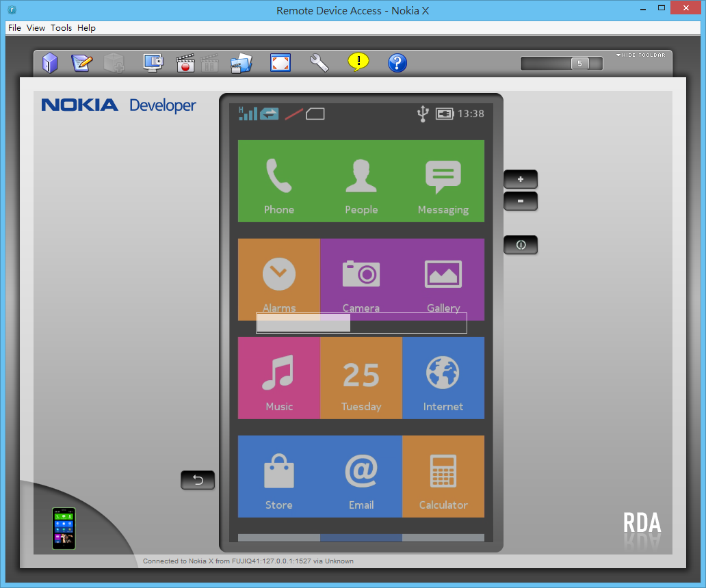This screenshot has width=706, height=588.
Task: Open the Tools menu
Action: tap(61, 28)
